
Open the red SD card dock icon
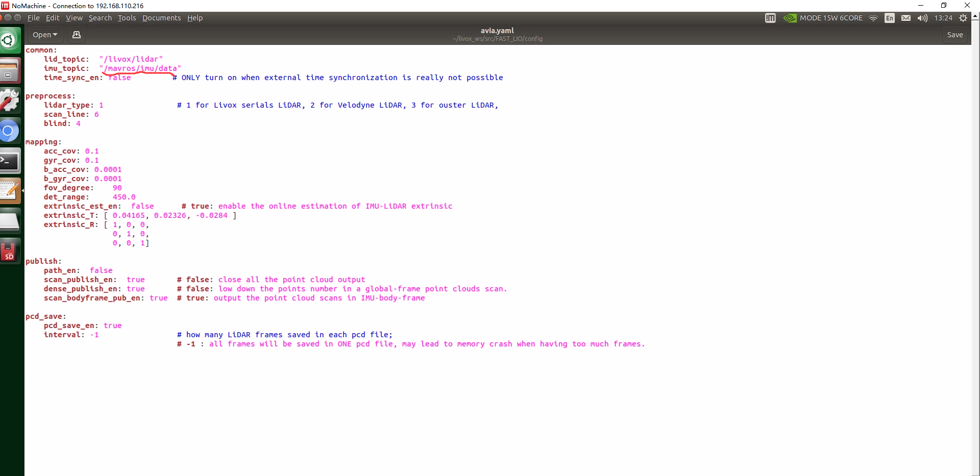point(9,252)
